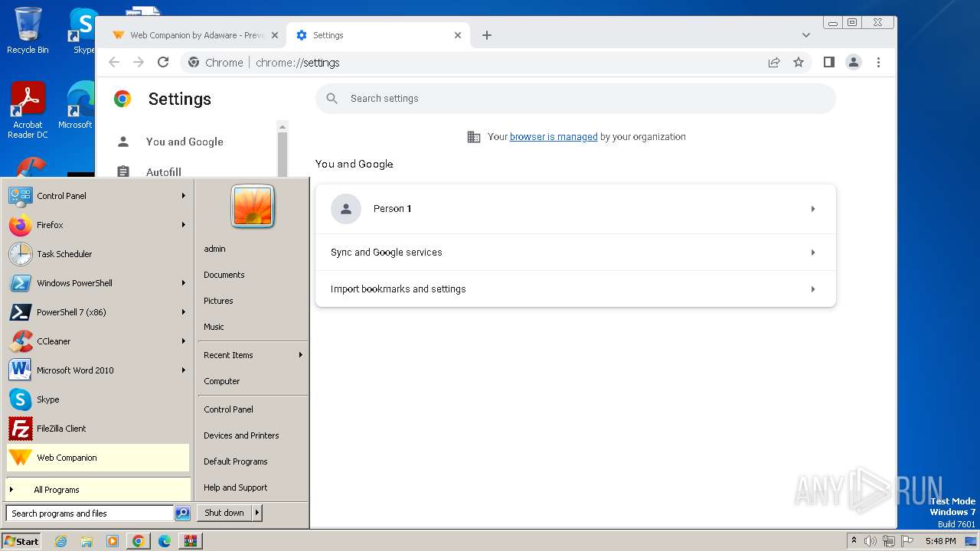Click the Start menu search magnifier button
980x551 pixels.
click(182, 514)
